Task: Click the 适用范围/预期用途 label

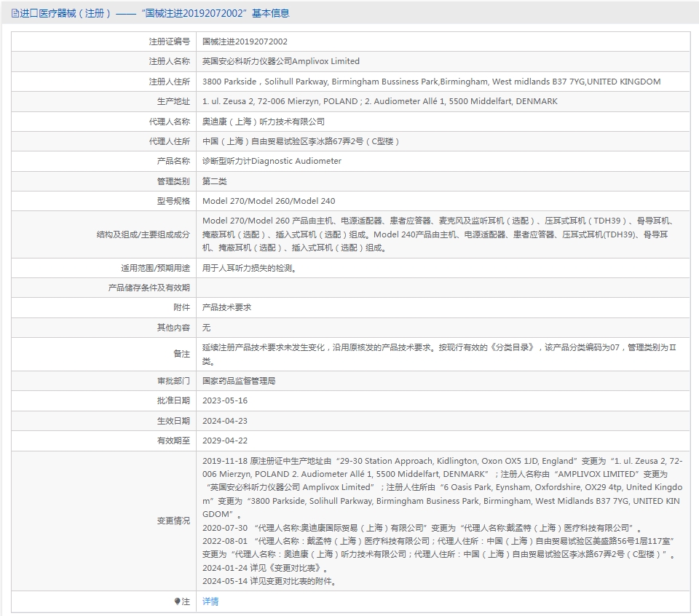Action: [155, 268]
